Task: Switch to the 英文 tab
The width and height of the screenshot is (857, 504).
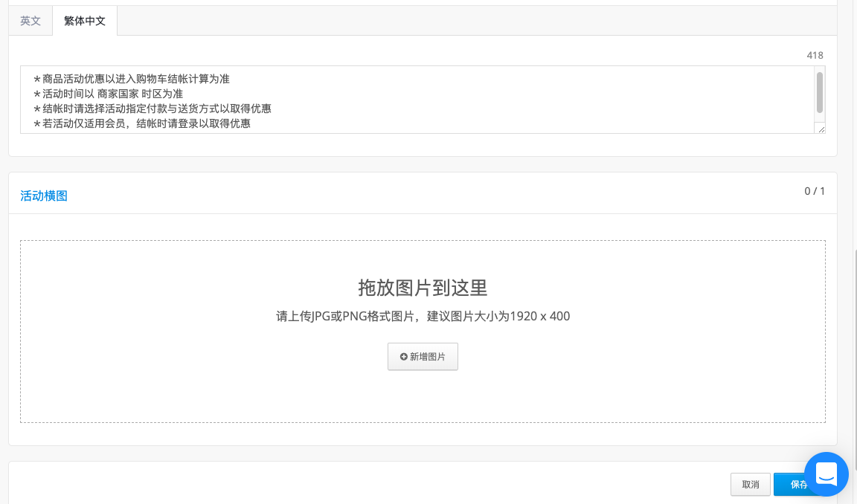Action: tap(31, 21)
